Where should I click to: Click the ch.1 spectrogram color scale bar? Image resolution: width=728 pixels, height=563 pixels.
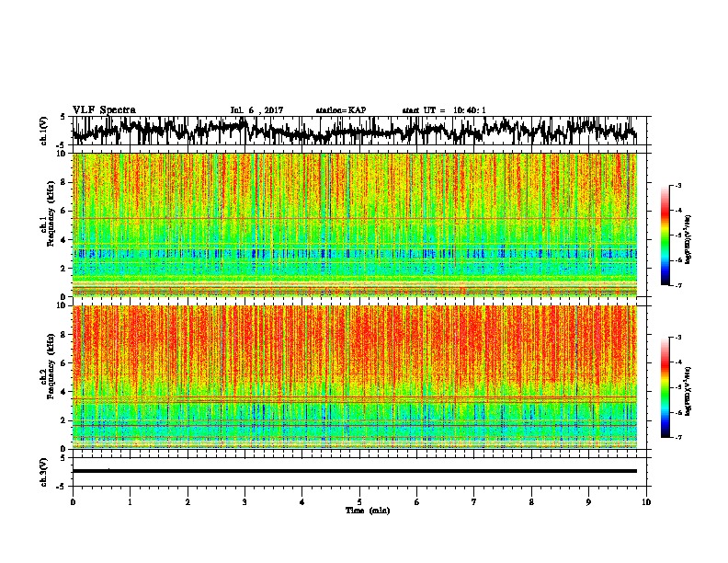[x=665, y=236]
